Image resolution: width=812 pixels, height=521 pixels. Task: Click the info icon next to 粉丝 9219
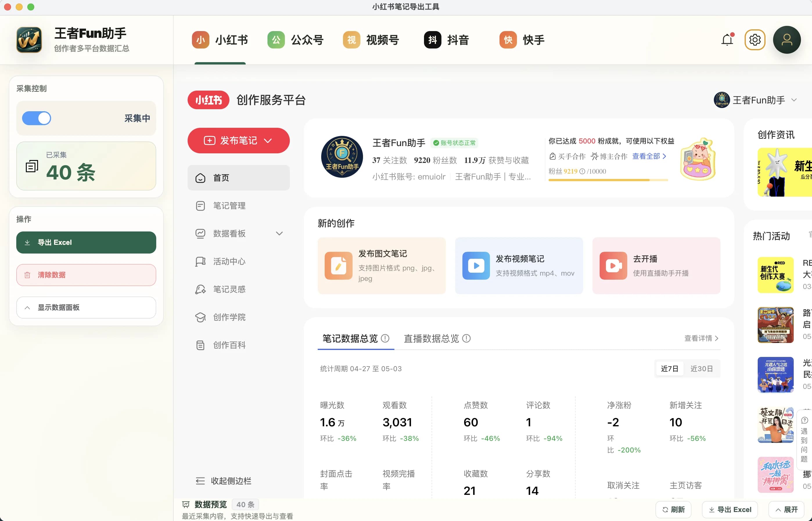click(x=582, y=172)
